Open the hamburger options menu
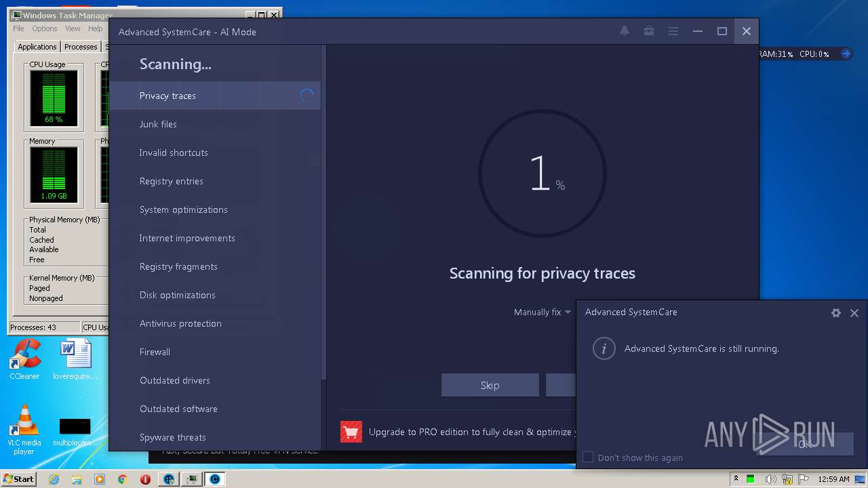The image size is (868, 488). 673,31
